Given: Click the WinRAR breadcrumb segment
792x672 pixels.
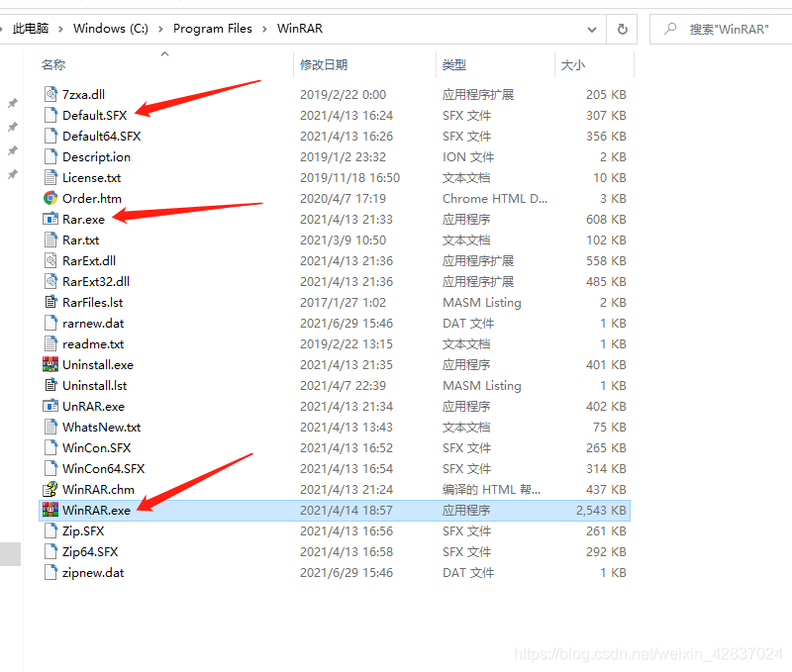Looking at the screenshot, I should tap(300, 29).
